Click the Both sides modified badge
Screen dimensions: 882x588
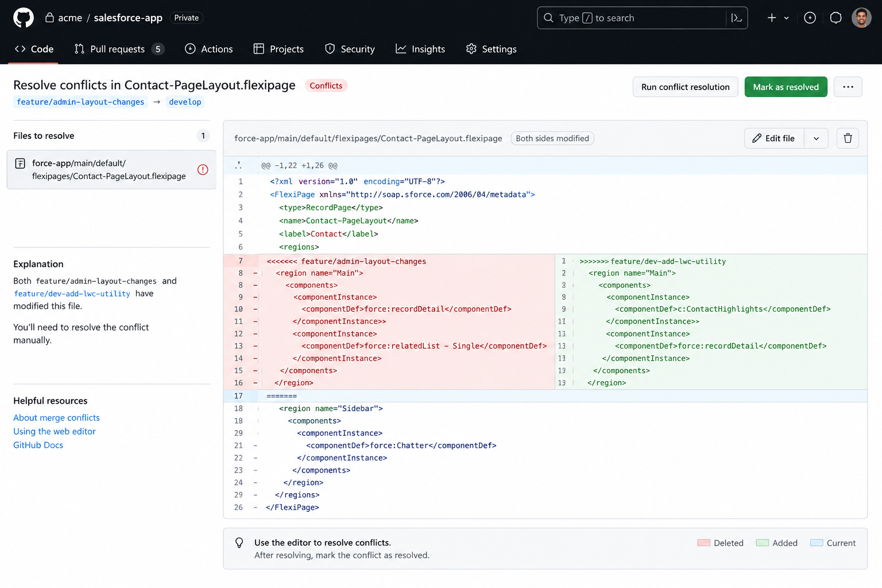coord(552,138)
